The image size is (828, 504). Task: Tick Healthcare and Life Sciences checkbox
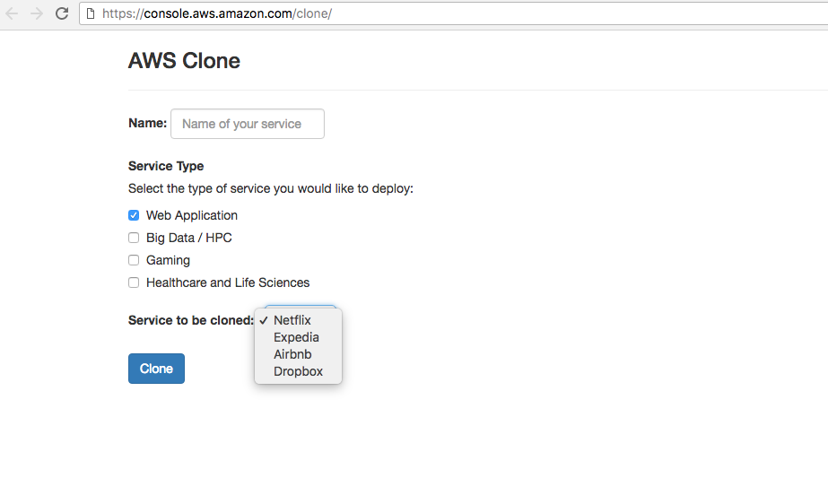click(134, 282)
